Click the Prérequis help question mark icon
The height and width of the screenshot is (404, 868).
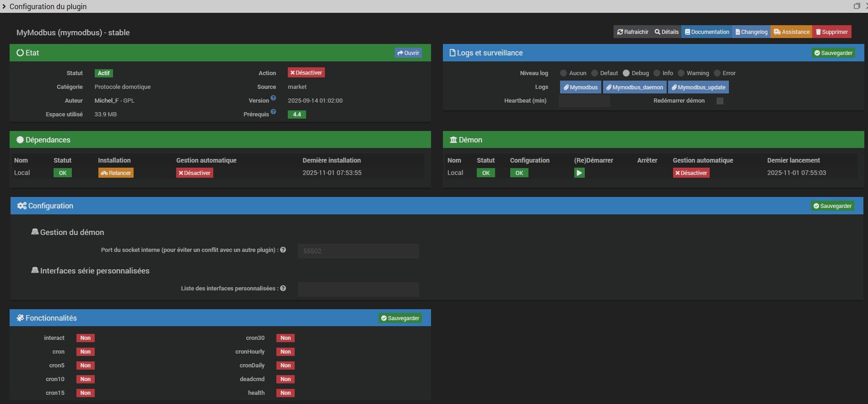[x=273, y=112]
